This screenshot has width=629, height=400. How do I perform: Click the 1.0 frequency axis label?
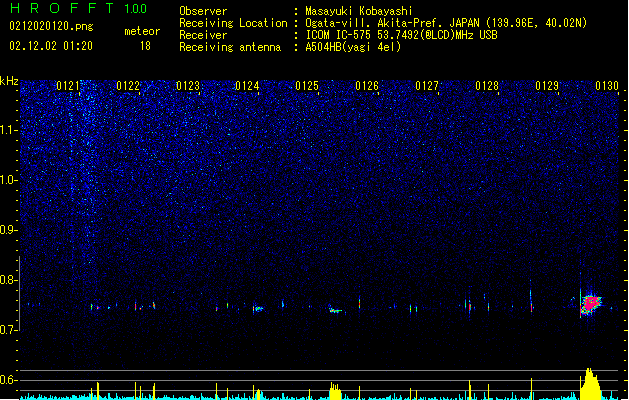pyautogui.click(x=9, y=180)
